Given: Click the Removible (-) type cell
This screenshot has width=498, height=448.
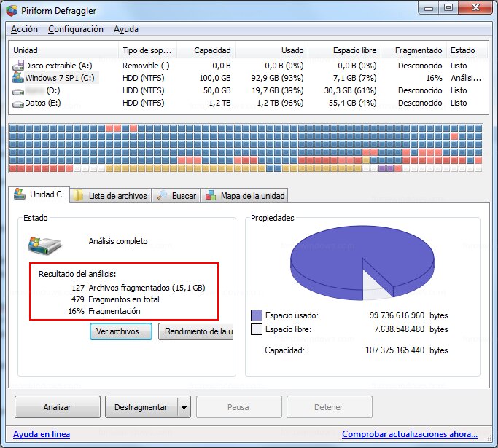Looking at the screenshot, I should 146,66.
